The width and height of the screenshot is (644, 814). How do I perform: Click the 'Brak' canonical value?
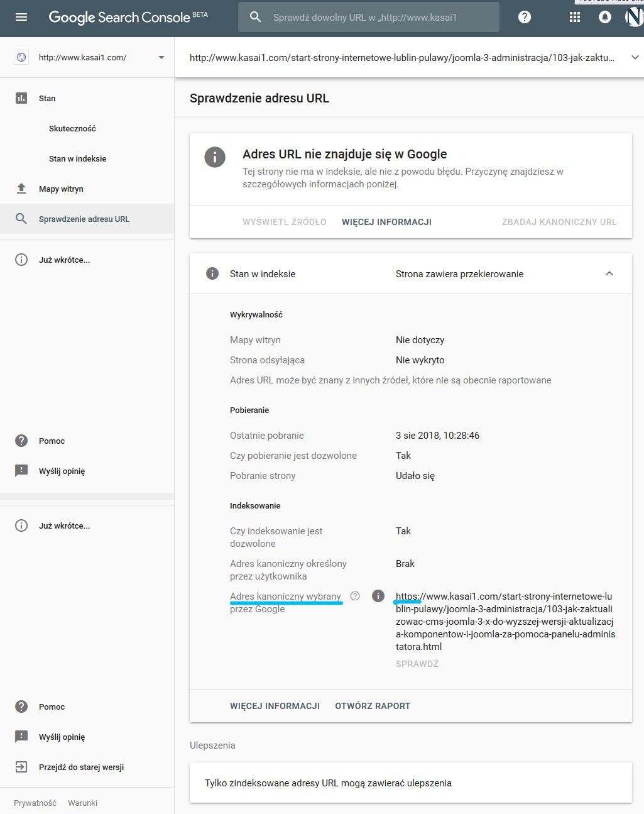click(405, 563)
